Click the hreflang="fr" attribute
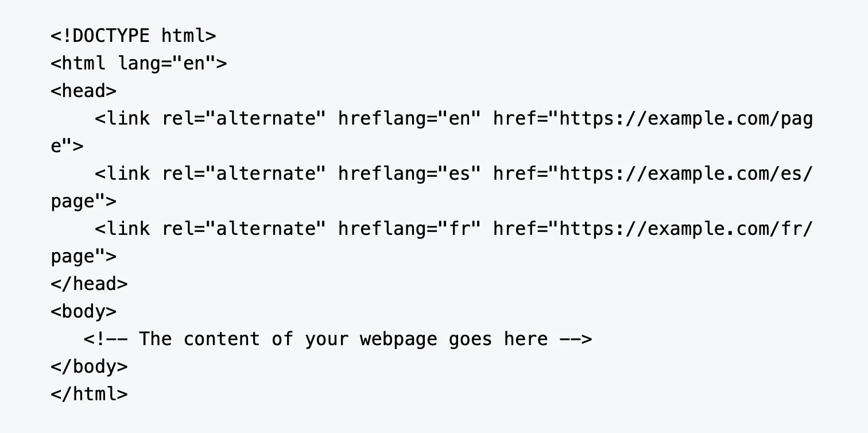The height and width of the screenshot is (433, 868). coord(409,229)
